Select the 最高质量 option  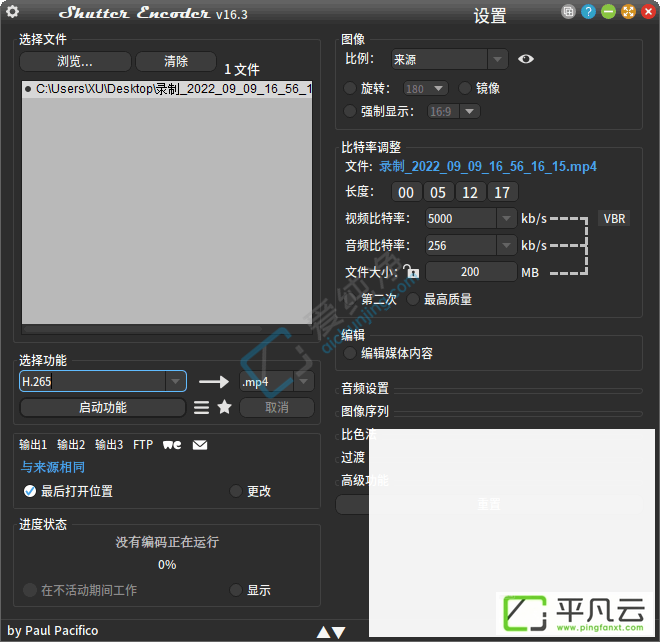tap(412, 299)
